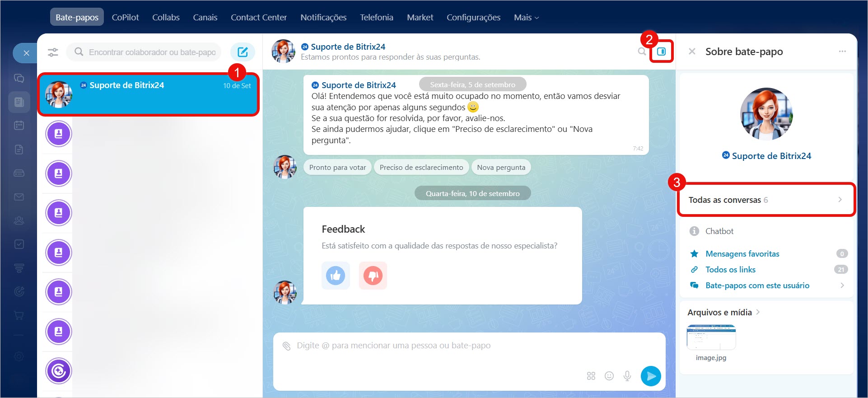Send message with the blue arrow button
Screen dimensions: 868x398
(x=651, y=376)
